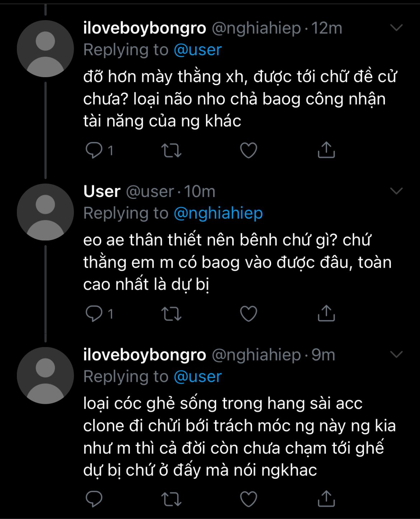Retweet User's 10m tweet
This screenshot has height=519, width=420.
point(171,314)
